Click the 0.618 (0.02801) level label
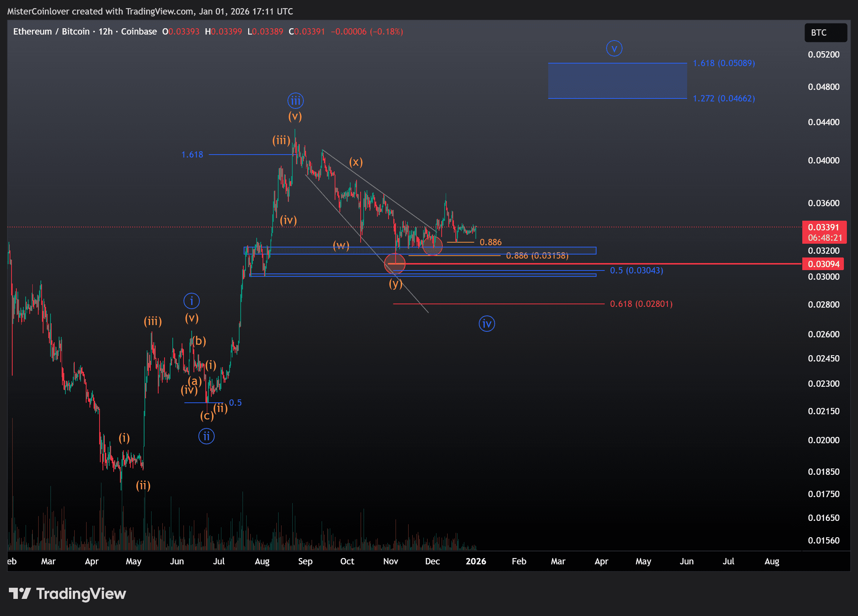Image resolution: width=858 pixels, height=616 pixels. pos(641,304)
